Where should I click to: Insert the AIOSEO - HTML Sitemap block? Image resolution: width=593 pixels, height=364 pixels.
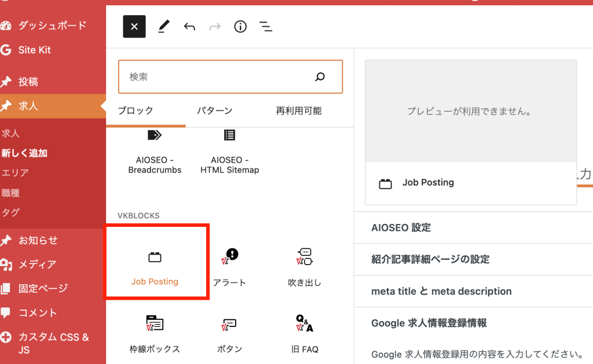coord(229,152)
